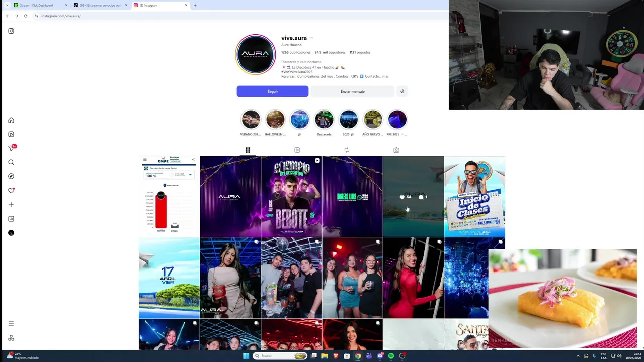Click the Also from Meta icon

pyautogui.click(x=11, y=338)
